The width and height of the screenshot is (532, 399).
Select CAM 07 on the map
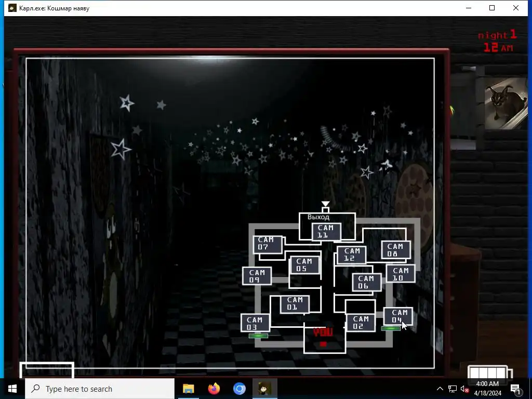[x=268, y=244]
